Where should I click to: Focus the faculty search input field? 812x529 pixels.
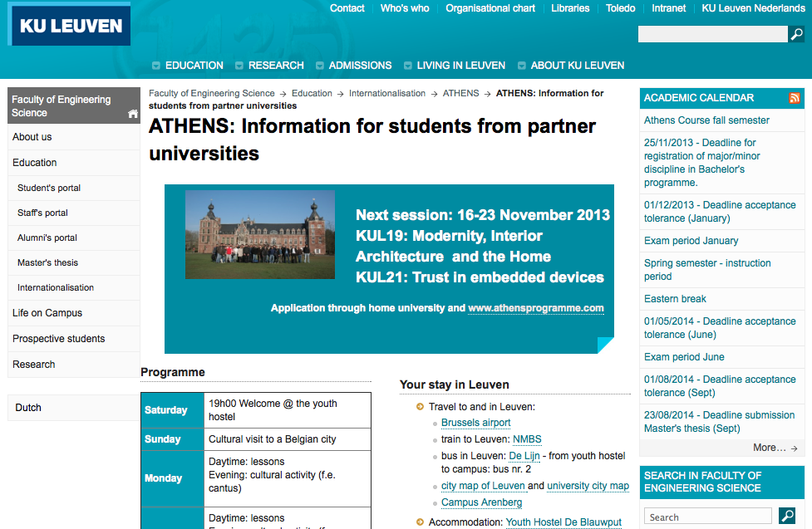coord(707,517)
